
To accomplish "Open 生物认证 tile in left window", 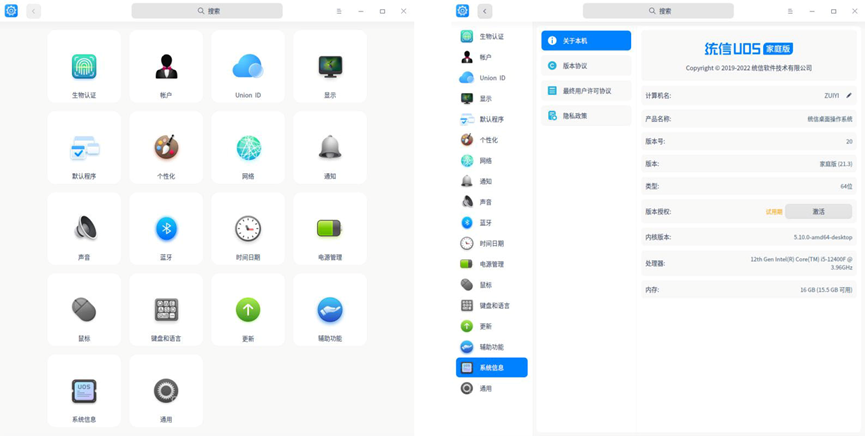I will click(84, 66).
